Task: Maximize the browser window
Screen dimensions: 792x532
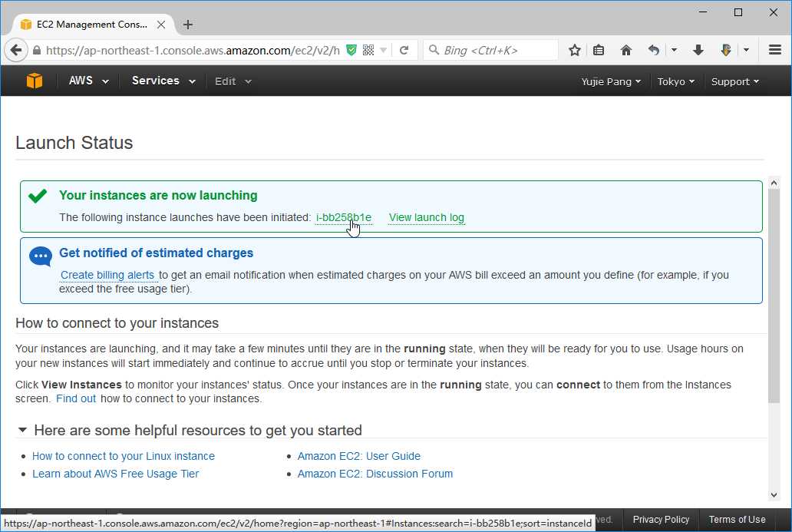Action: point(738,12)
